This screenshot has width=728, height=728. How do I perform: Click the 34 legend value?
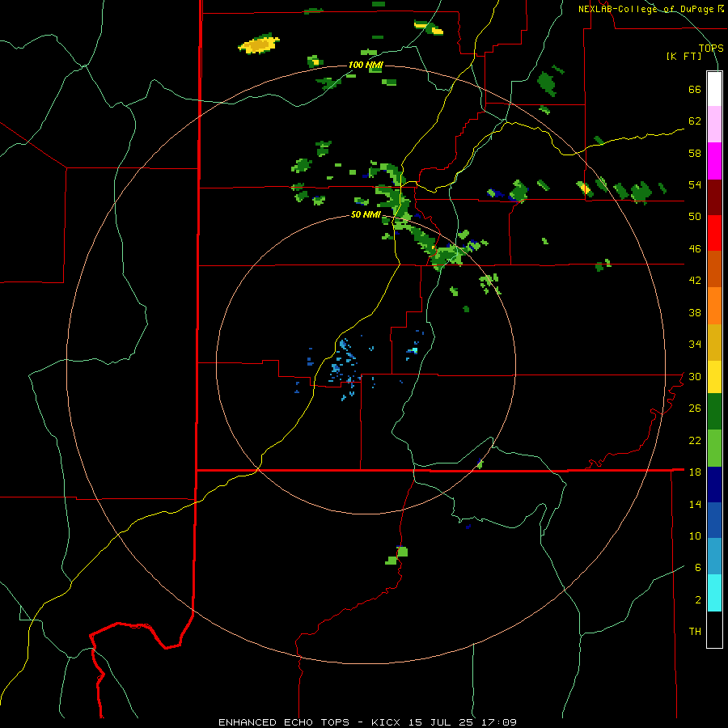coord(695,344)
